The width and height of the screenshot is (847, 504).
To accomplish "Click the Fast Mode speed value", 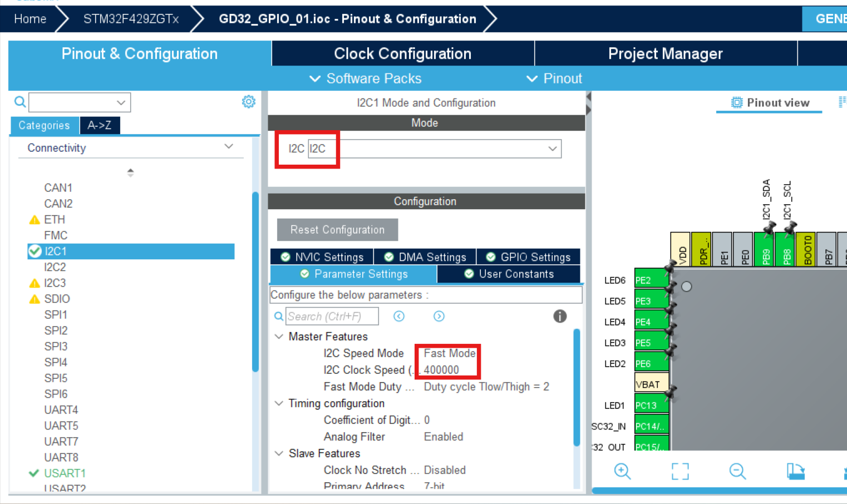I will tap(450, 353).
